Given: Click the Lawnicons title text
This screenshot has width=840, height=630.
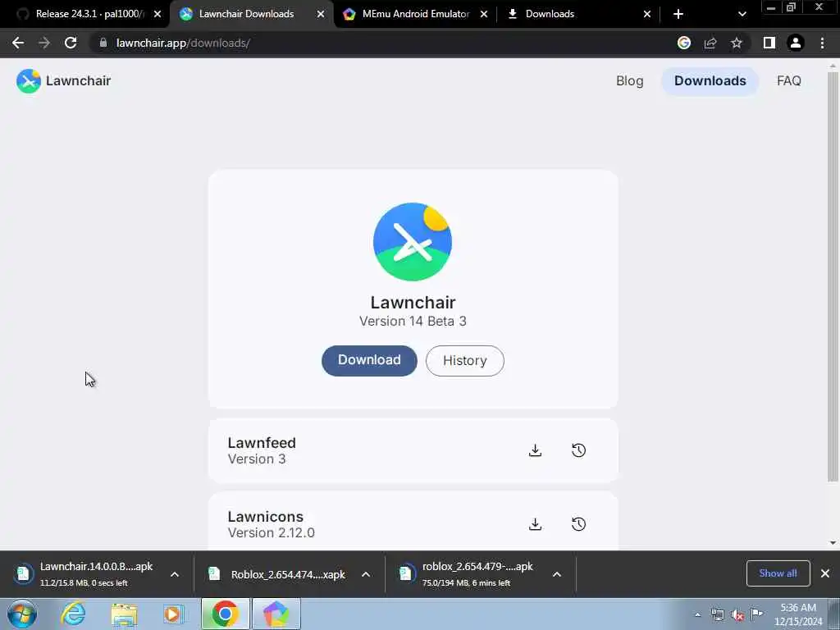Looking at the screenshot, I should (266, 517).
